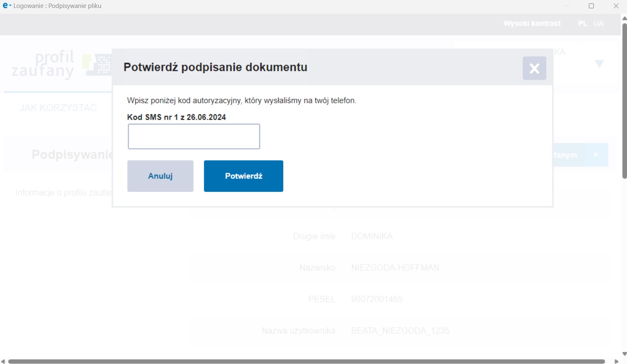Screen dimensions: 627x364
Task: Switch language to UA
Action: (598, 24)
